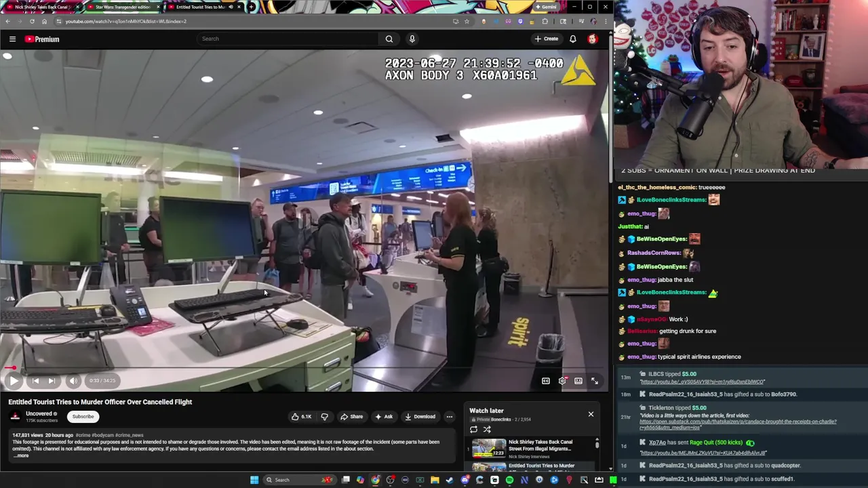The image size is (868, 488).
Task: Open the #crime_news hashtag
Action: coord(129,435)
